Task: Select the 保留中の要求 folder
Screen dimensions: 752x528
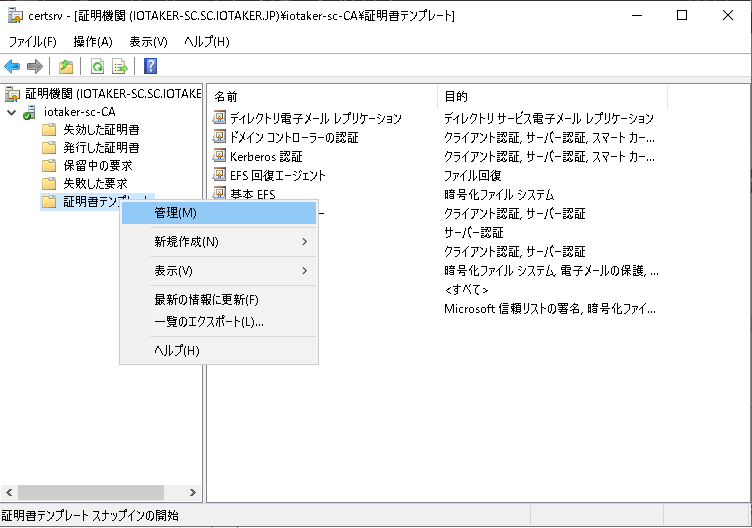Action: pyautogui.click(x=97, y=166)
